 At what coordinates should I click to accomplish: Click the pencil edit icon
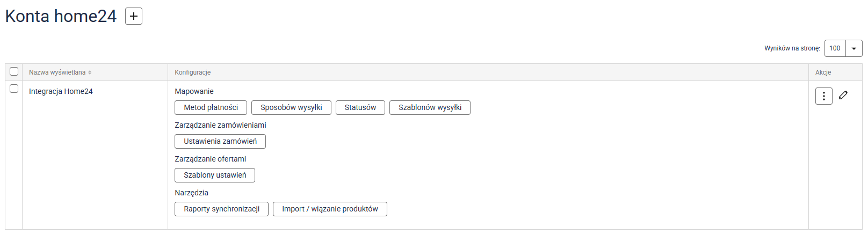pyautogui.click(x=843, y=95)
